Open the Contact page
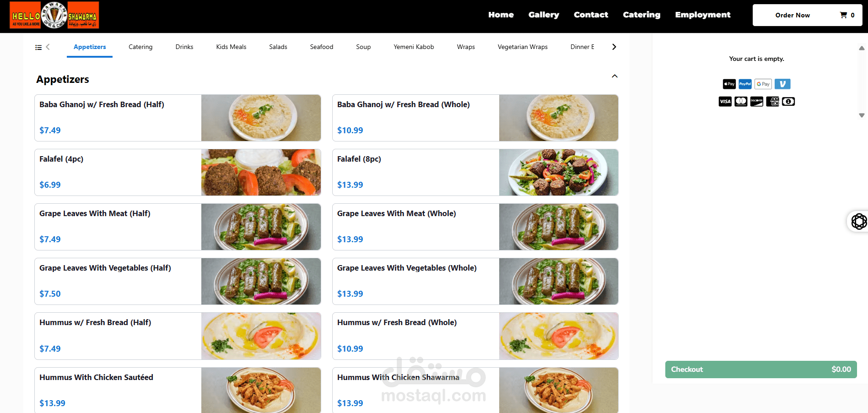Screen dimensions: 868x413 (591, 15)
